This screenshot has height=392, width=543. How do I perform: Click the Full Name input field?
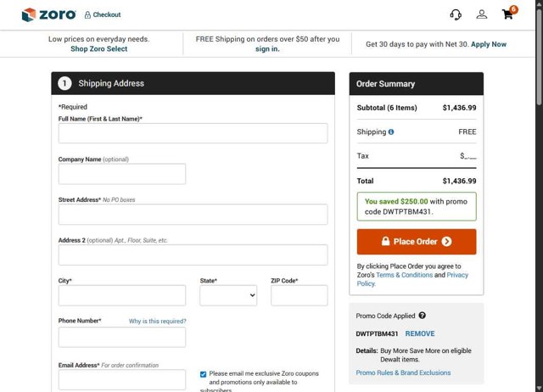point(193,133)
